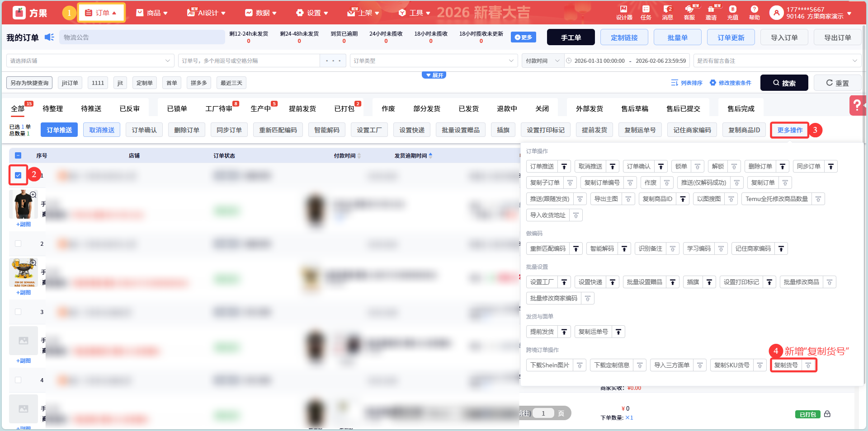Click the pin icon next to 复制货号

point(808,365)
